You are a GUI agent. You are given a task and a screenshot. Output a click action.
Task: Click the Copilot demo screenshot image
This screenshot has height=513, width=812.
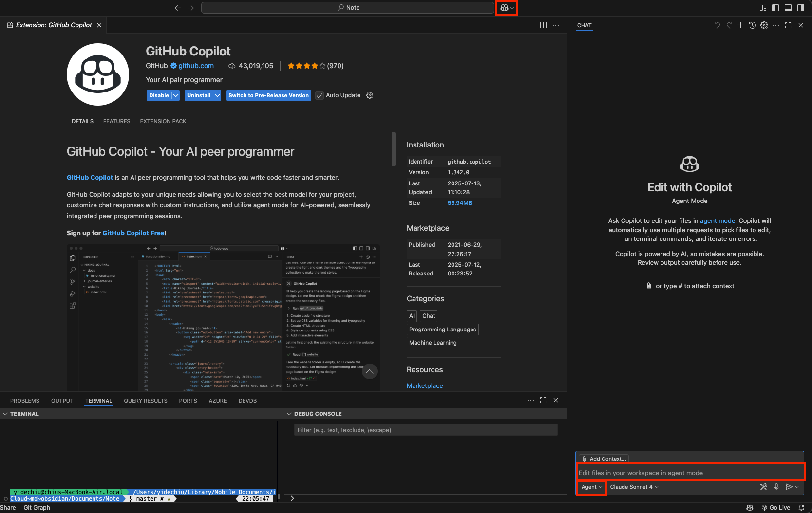(x=223, y=318)
